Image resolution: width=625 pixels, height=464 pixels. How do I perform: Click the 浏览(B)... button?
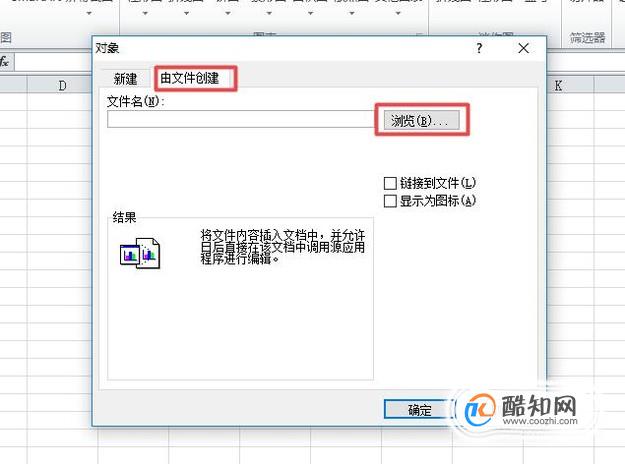pyautogui.click(x=421, y=120)
